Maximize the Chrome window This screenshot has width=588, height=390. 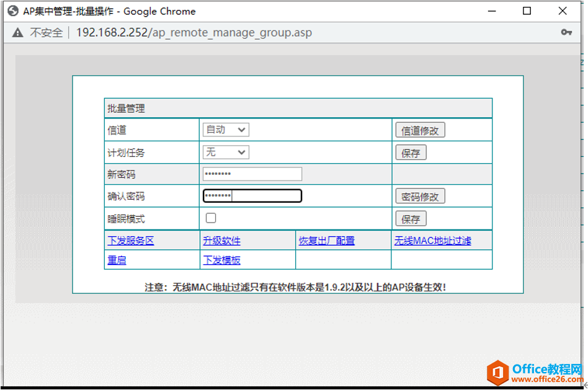tap(527, 11)
